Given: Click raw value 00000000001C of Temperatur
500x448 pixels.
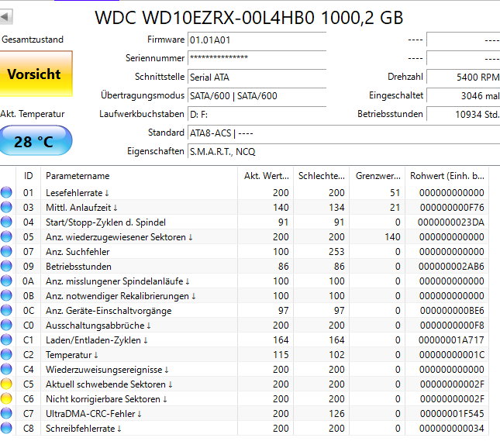Looking at the screenshot, I should point(452,354).
